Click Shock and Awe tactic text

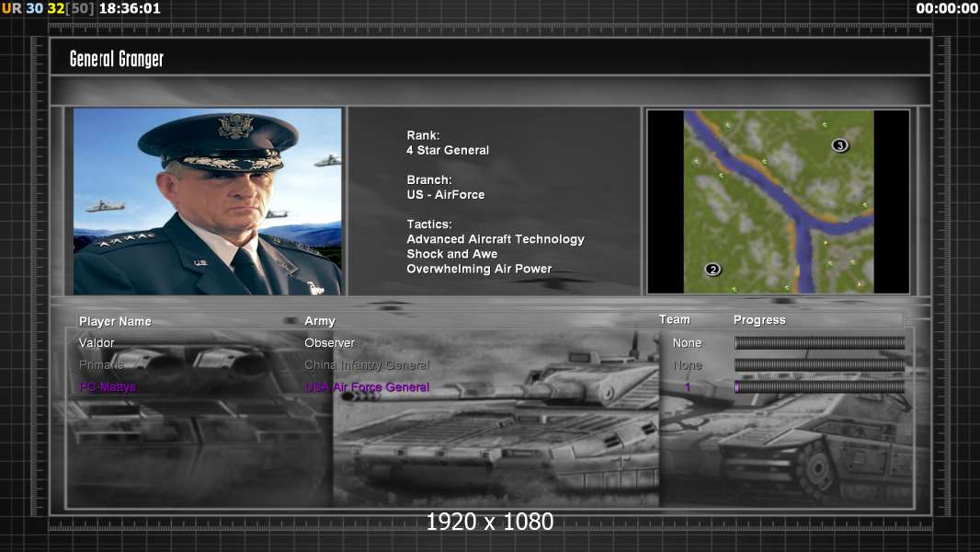coord(452,254)
